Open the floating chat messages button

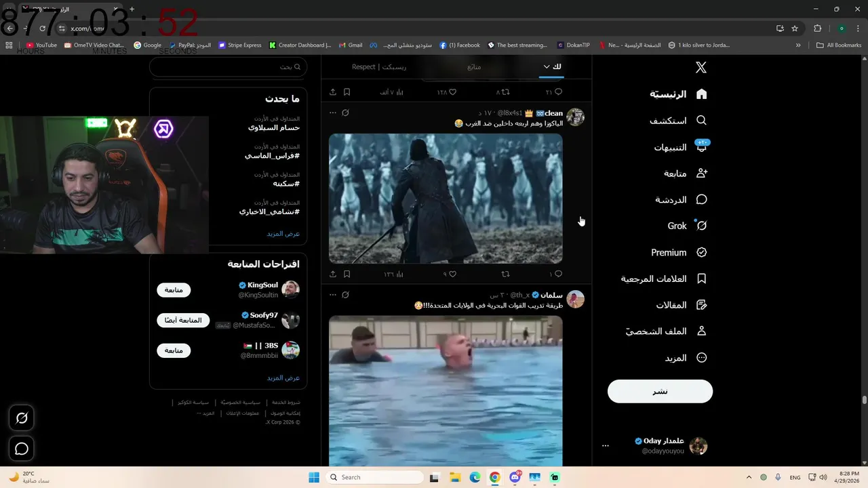coord(22,449)
